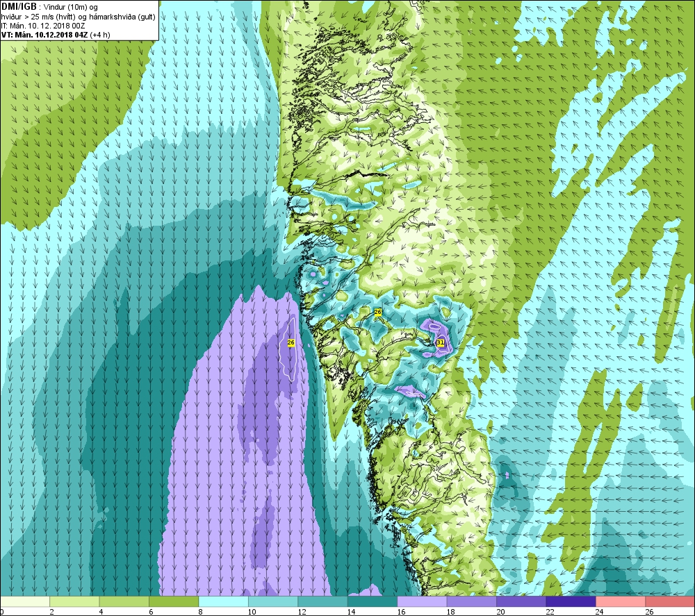Image resolution: width=695 pixels, height=616 pixels.
Task: Click the legend tick label 4
Action: coord(101,612)
